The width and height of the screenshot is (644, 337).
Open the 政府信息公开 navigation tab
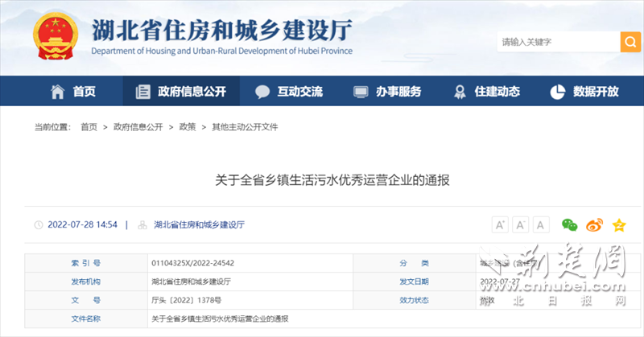coord(181,91)
